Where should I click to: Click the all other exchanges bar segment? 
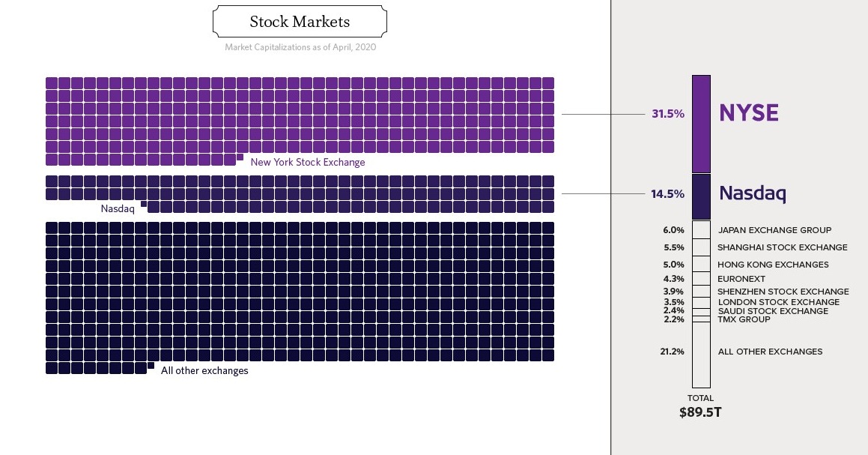point(701,355)
